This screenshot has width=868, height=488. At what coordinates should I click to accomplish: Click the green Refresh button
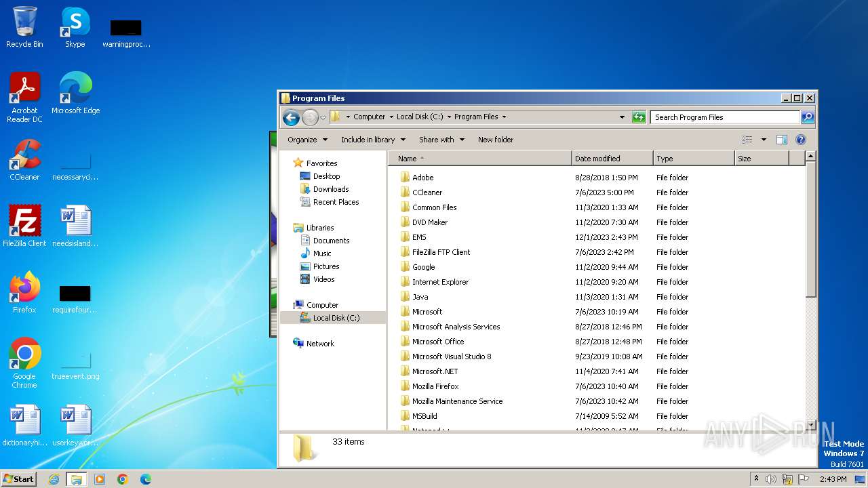tap(639, 117)
